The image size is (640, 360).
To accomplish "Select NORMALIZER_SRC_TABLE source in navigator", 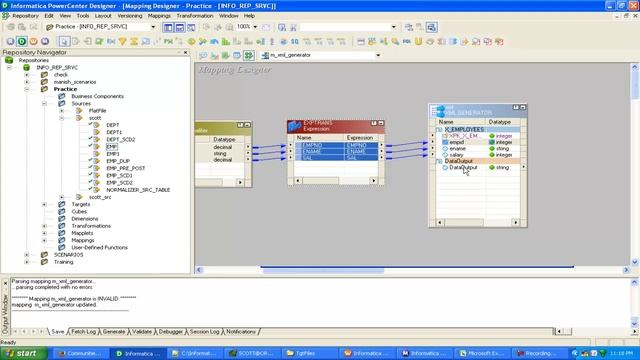I will coord(138,190).
